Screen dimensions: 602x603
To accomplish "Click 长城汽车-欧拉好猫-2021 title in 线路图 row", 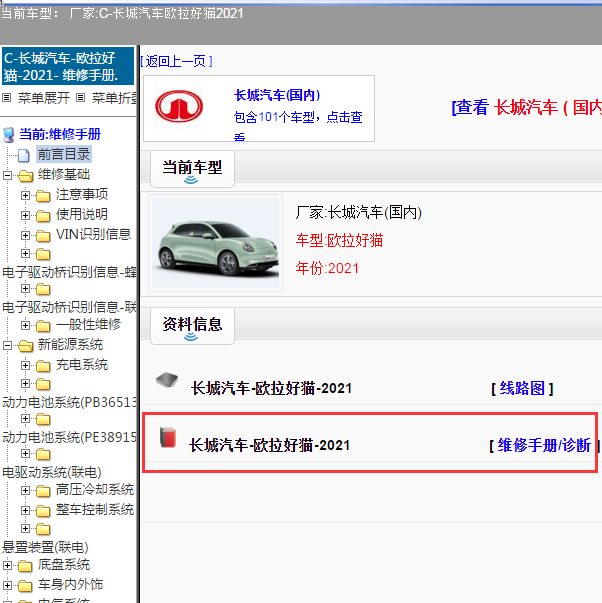I will (x=272, y=388).
